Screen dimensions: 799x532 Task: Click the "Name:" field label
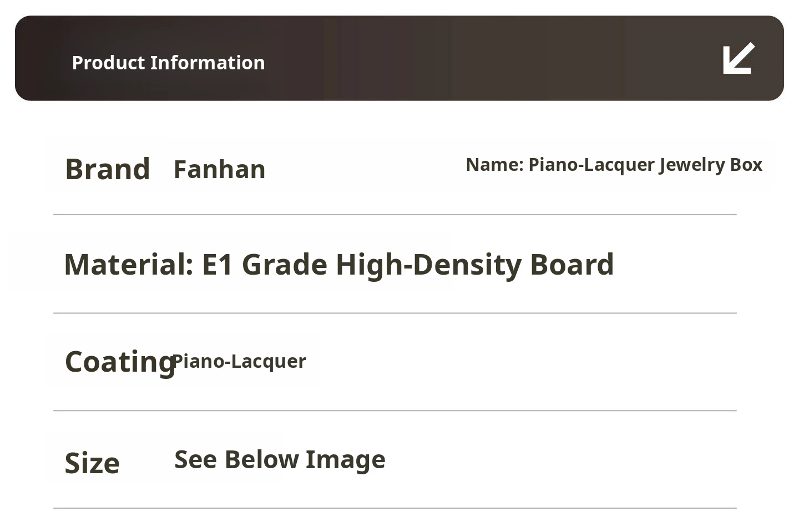[494, 165]
